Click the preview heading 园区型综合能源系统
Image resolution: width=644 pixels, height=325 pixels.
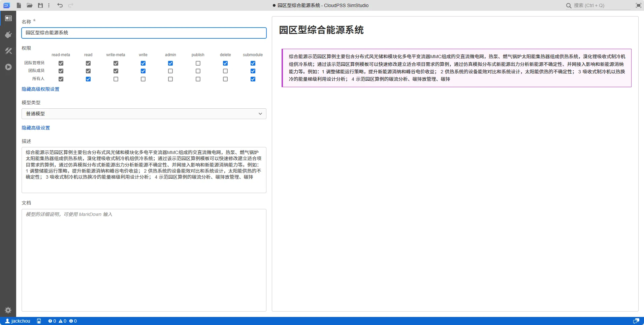point(321,30)
